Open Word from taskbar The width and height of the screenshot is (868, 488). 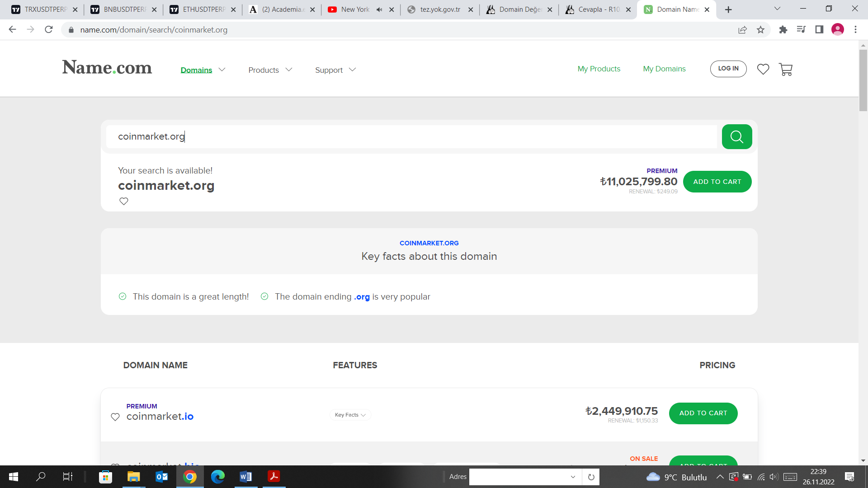tap(245, 477)
